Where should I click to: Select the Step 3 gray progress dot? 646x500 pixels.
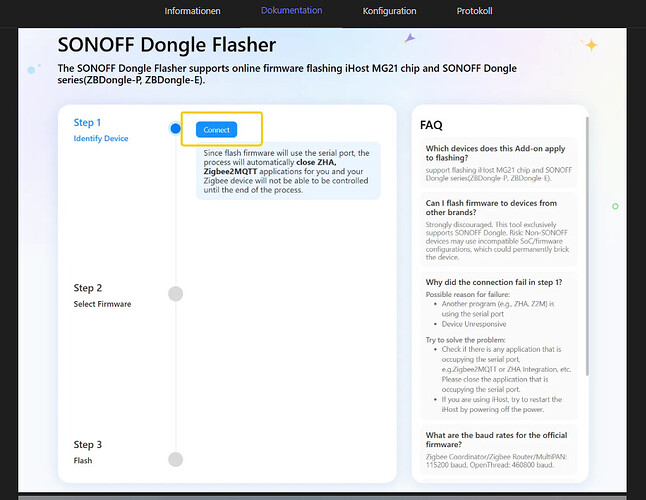[176, 459]
